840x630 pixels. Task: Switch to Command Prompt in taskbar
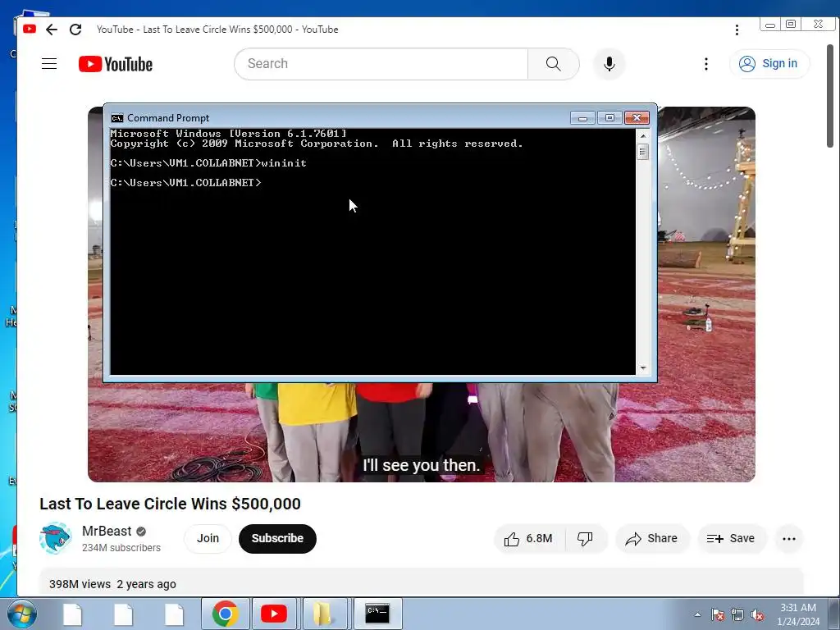click(x=377, y=614)
